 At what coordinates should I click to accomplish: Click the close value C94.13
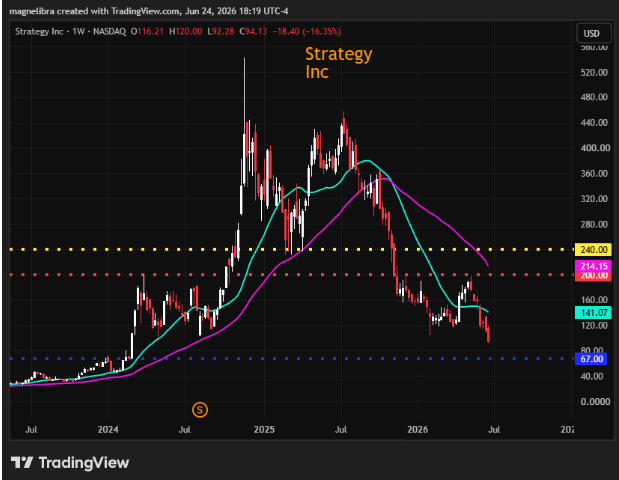pyautogui.click(x=253, y=32)
